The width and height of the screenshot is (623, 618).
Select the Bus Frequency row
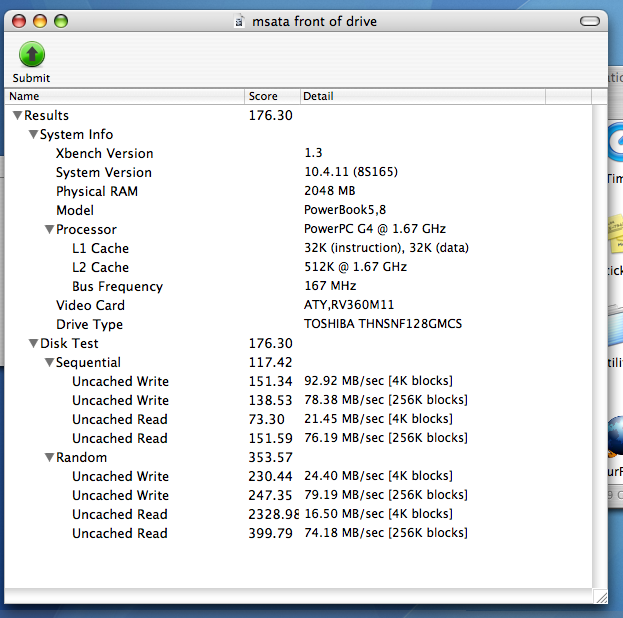(298, 286)
